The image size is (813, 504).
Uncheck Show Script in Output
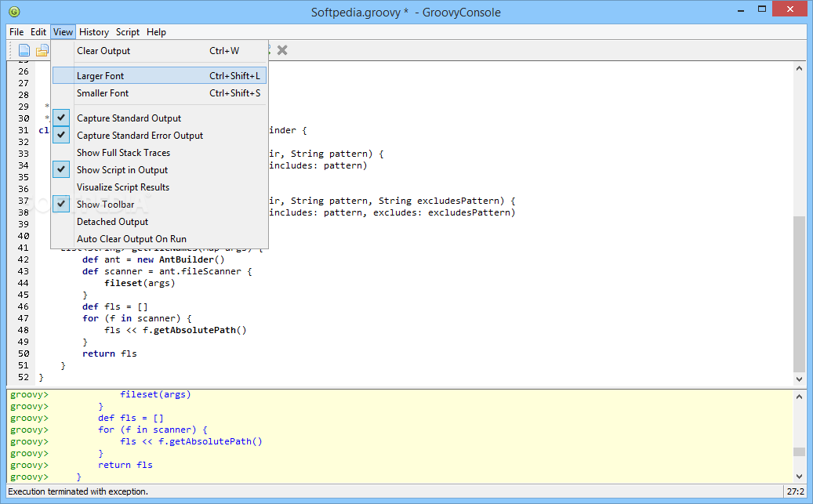159,170
